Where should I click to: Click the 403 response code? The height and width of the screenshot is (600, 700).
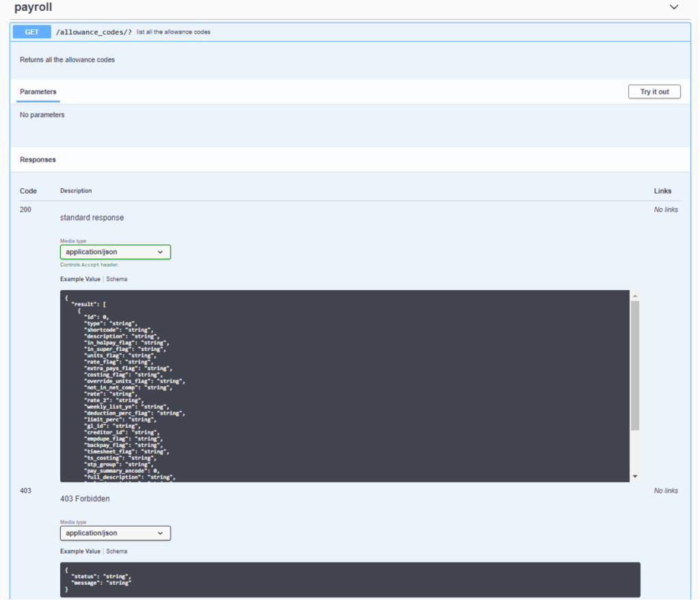[x=25, y=491]
